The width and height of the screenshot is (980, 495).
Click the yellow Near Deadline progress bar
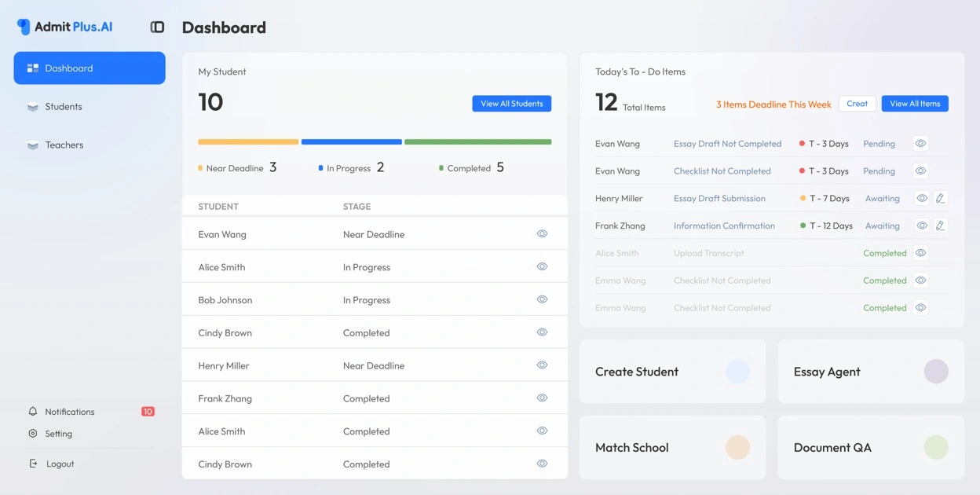248,141
